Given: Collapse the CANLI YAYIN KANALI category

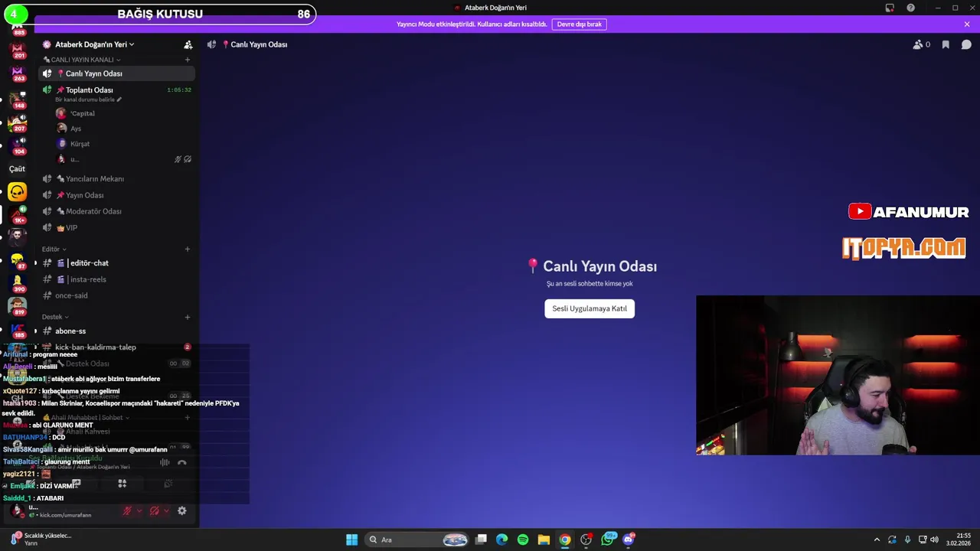Looking at the screenshot, I should tap(82, 60).
